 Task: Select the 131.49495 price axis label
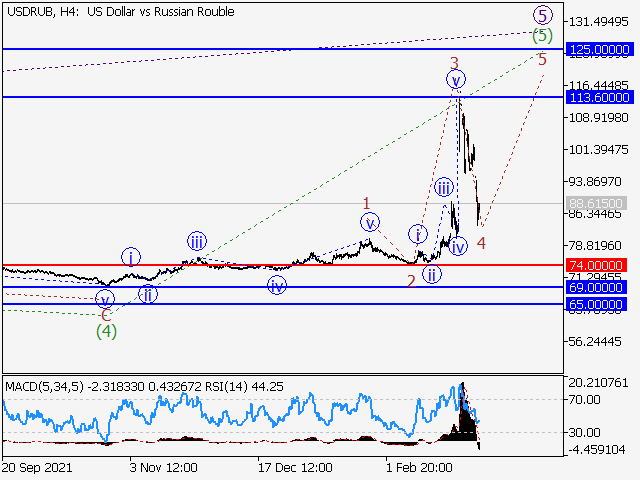[598, 22]
